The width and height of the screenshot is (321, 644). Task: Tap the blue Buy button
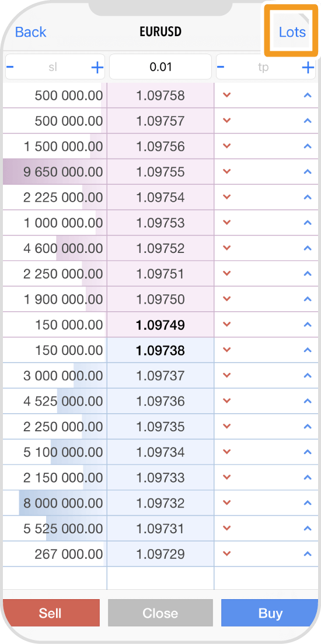pyautogui.click(x=270, y=613)
